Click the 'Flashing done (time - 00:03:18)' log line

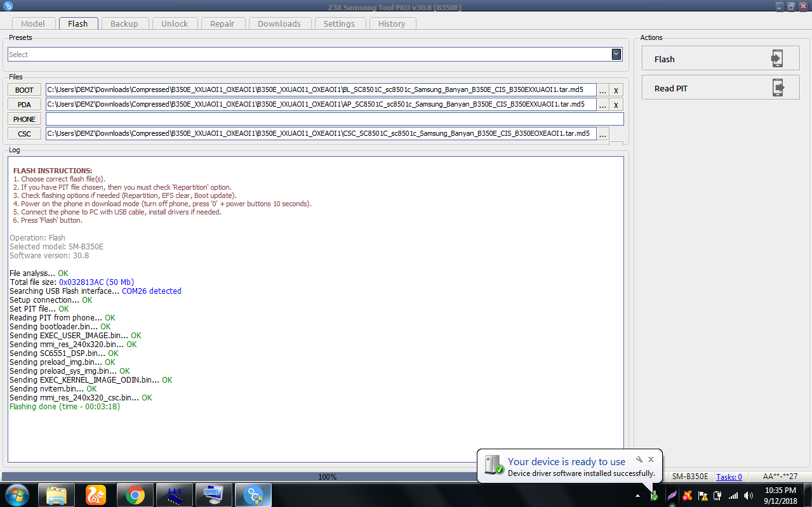point(65,407)
